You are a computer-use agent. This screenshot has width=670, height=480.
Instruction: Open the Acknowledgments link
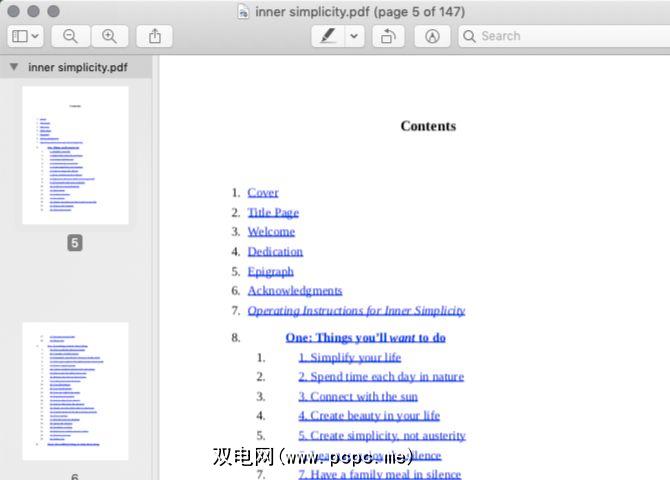point(295,290)
